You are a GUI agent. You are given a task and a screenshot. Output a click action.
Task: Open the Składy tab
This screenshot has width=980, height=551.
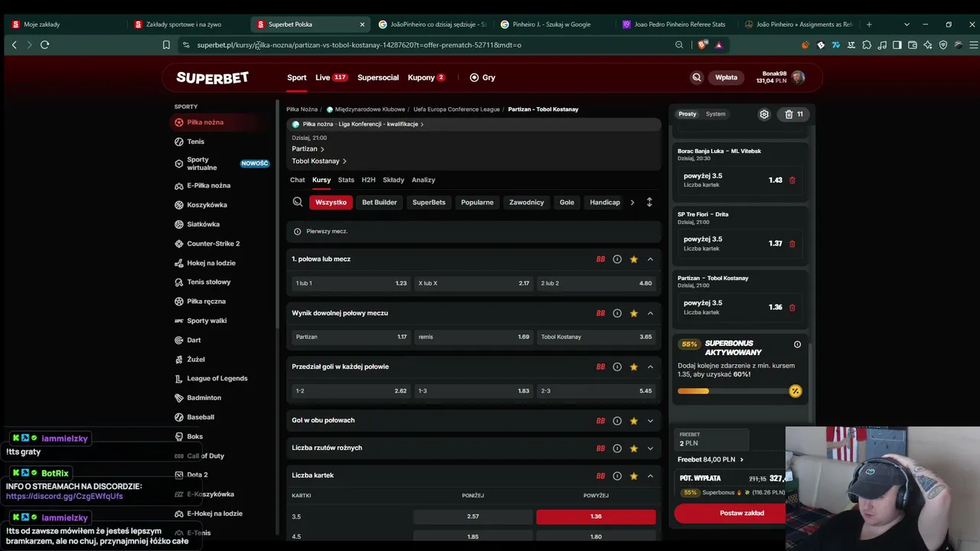click(x=394, y=180)
